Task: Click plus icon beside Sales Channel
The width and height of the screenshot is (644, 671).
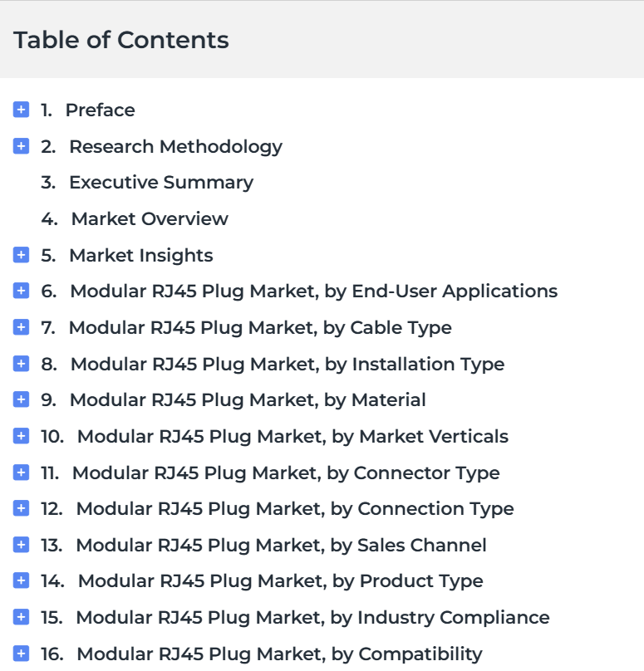Action: pyautogui.click(x=21, y=545)
